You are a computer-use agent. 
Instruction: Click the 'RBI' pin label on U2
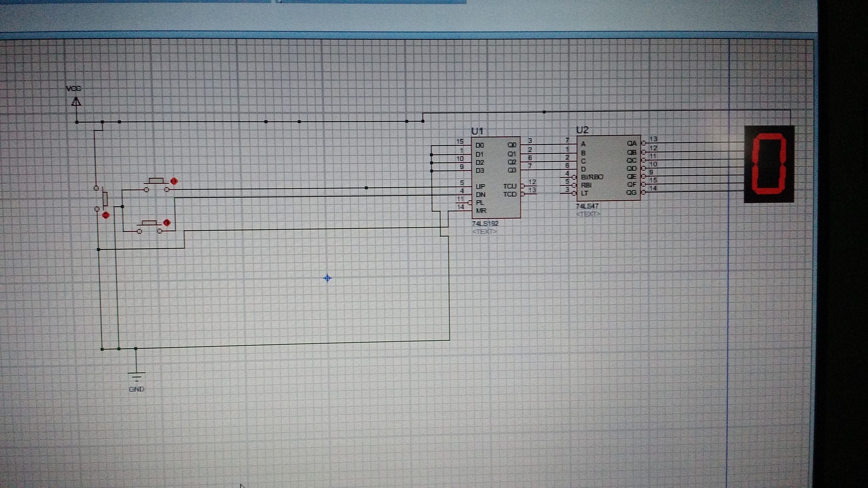tap(586, 185)
